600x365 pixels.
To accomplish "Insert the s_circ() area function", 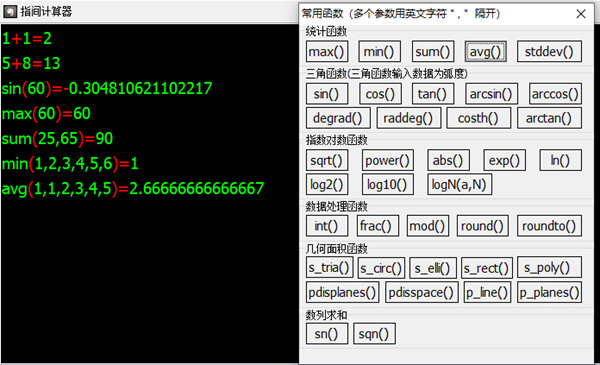I will coord(381,268).
